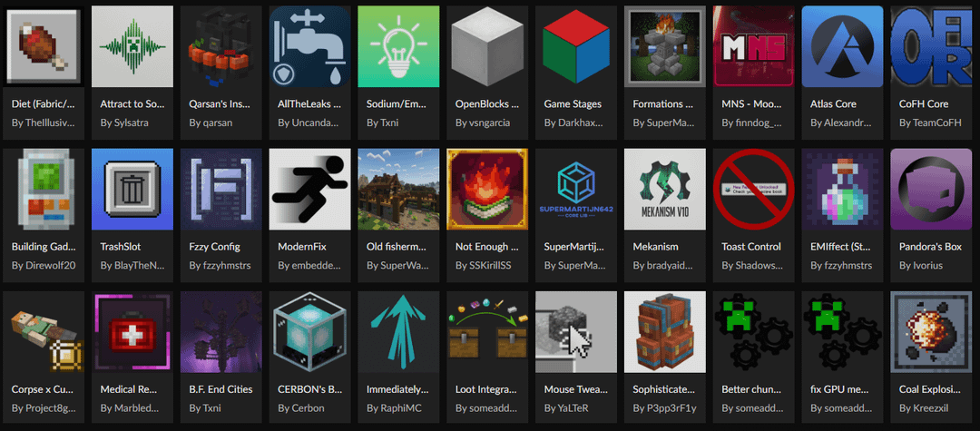Click the Coal Explosion mod icon
The width and height of the screenshot is (980, 431).
931,331
